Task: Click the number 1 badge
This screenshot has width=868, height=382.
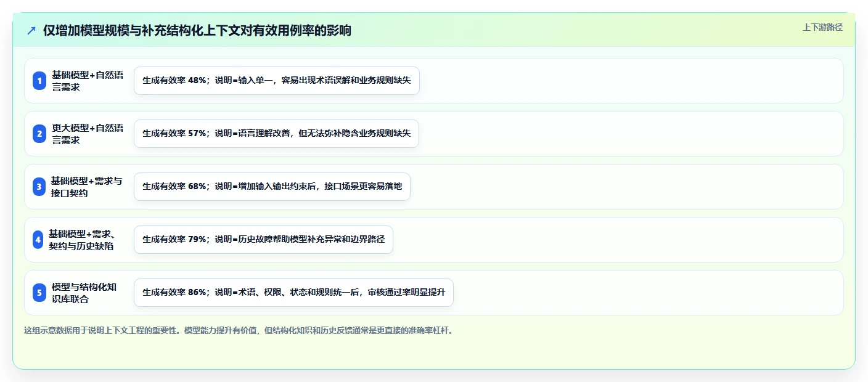Action: tap(39, 81)
